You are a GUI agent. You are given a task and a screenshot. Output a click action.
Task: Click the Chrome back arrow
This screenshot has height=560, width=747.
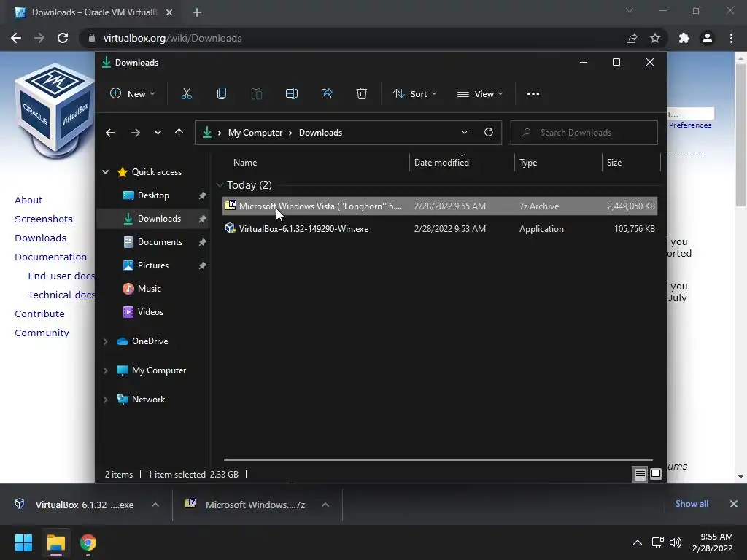[16, 38]
